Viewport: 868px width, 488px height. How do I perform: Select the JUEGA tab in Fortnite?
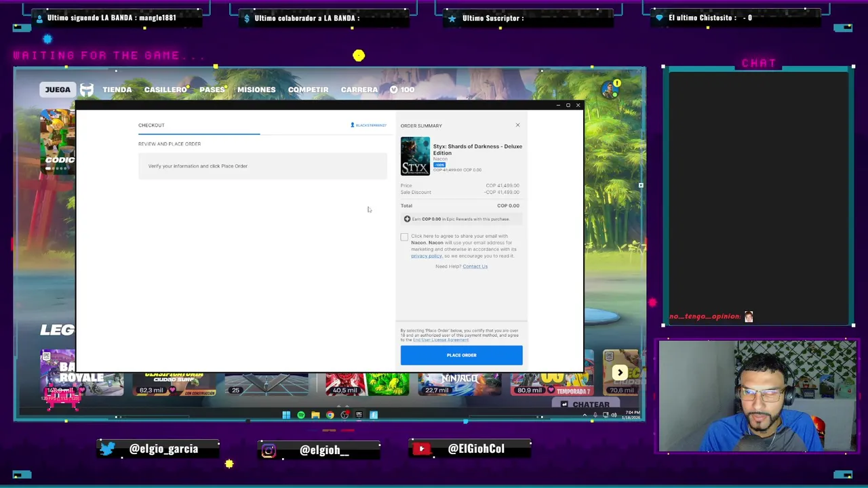coord(58,89)
